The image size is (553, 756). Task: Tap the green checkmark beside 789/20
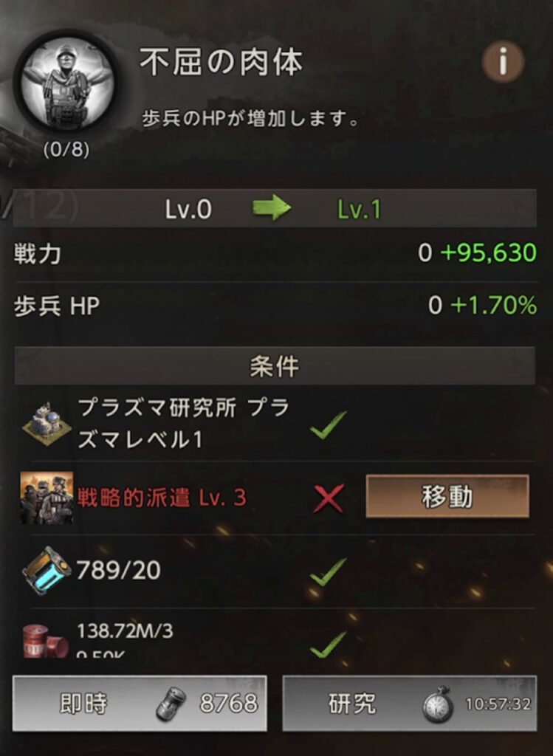[x=328, y=572]
